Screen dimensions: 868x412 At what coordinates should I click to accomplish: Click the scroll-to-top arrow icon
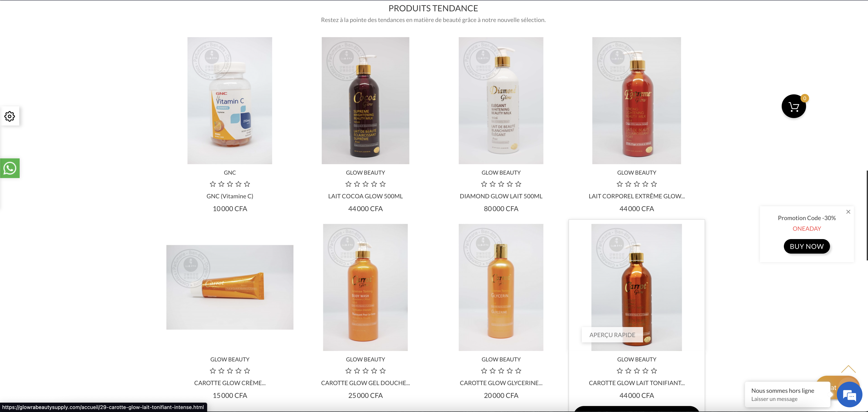pos(848,369)
